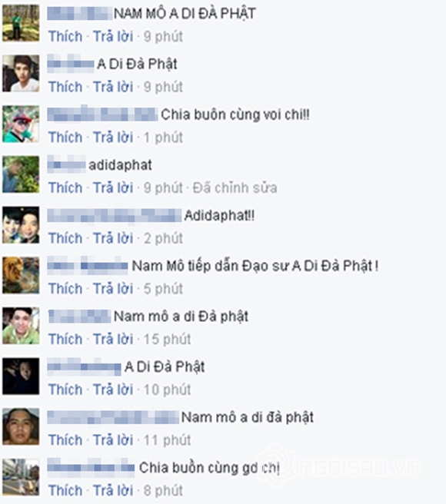446x504 pixels.
Task: Open the avatar beside "A Di Đà Phật" 9 phút
Action: 21,73
